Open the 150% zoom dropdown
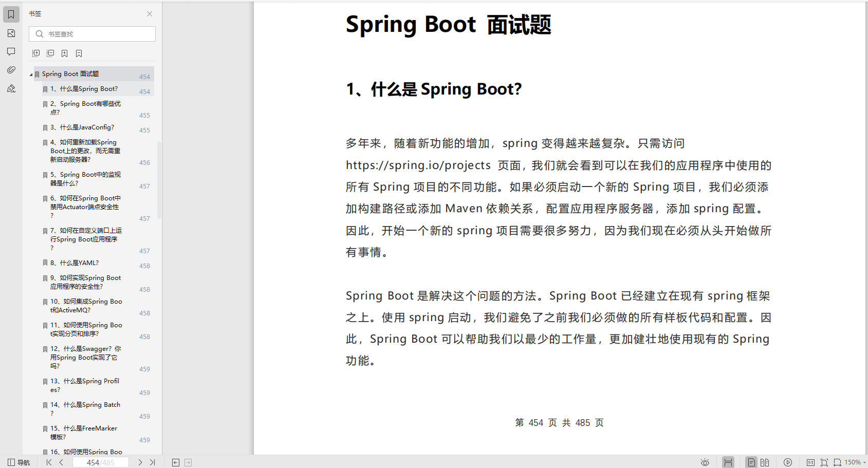 [x=856, y=462]
